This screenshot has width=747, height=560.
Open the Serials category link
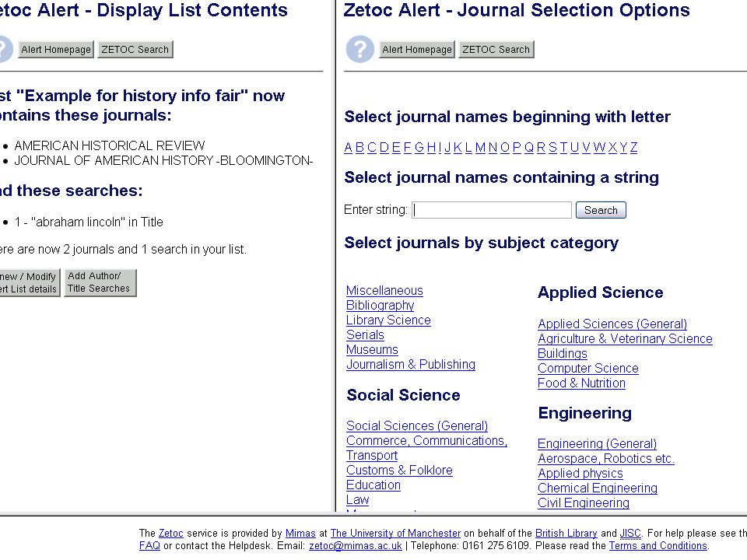(365, 334)
